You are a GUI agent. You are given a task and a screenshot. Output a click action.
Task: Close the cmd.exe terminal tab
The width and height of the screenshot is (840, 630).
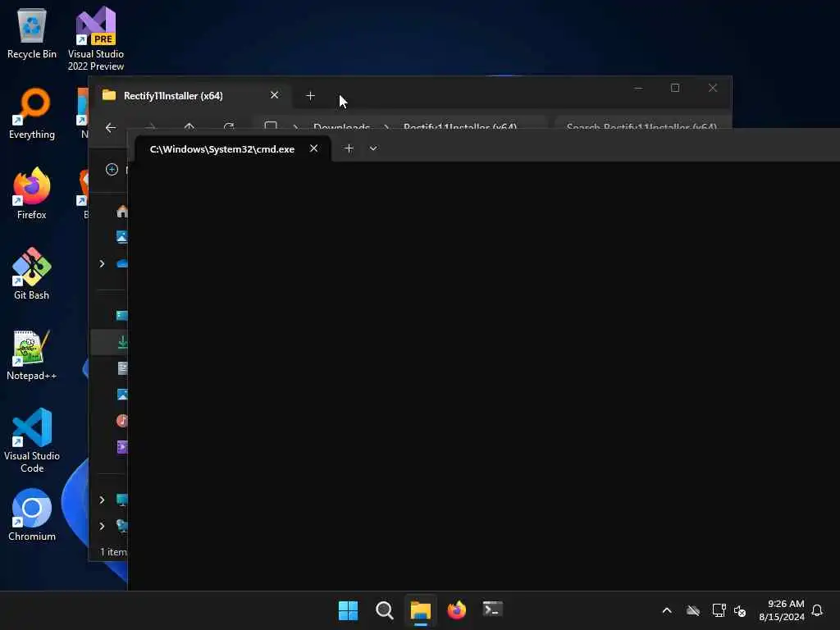pos(314,148)
